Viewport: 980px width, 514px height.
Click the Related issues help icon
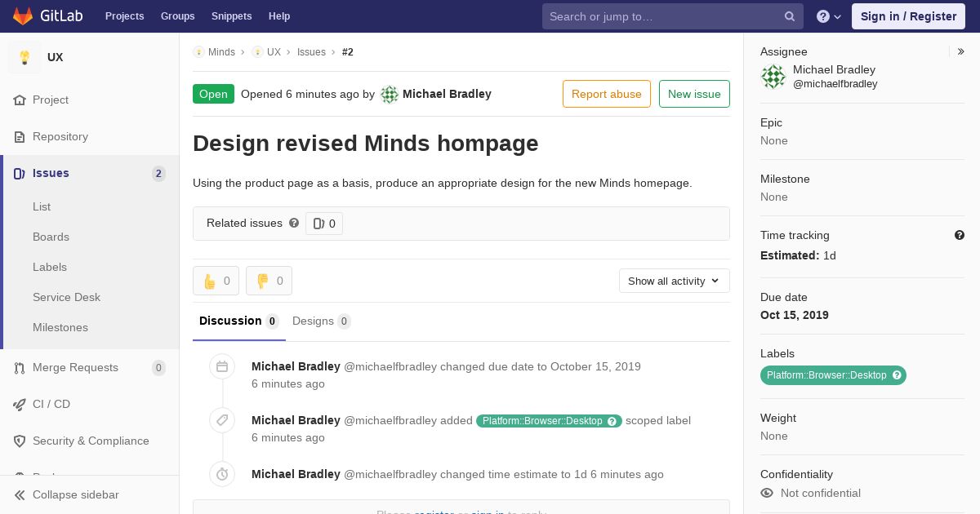(294, 223)
